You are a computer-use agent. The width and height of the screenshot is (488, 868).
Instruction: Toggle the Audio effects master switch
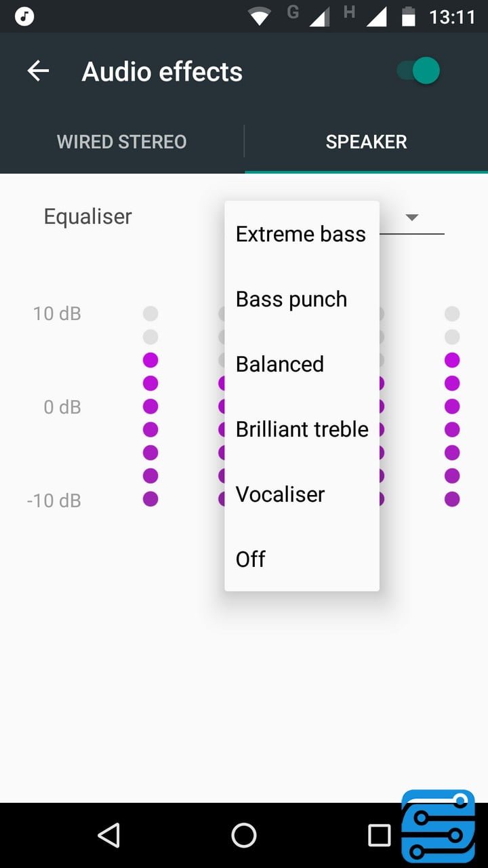(x=419, y=71)
